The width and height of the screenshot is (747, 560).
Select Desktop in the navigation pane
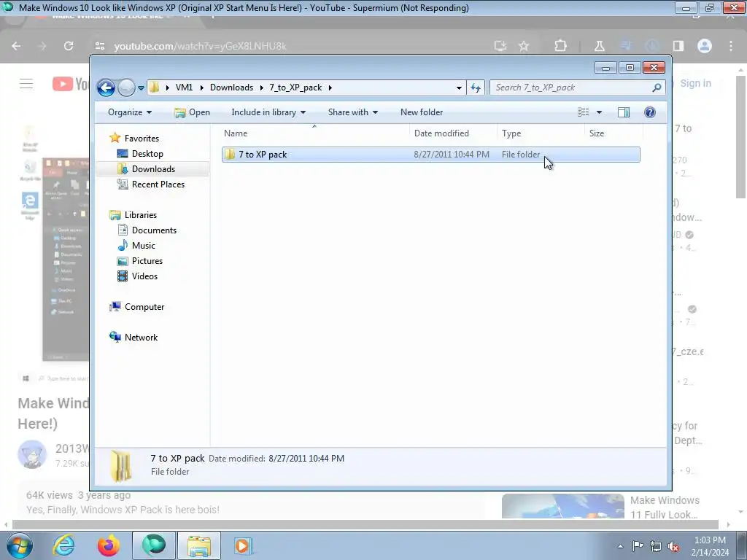coord(147,154)
